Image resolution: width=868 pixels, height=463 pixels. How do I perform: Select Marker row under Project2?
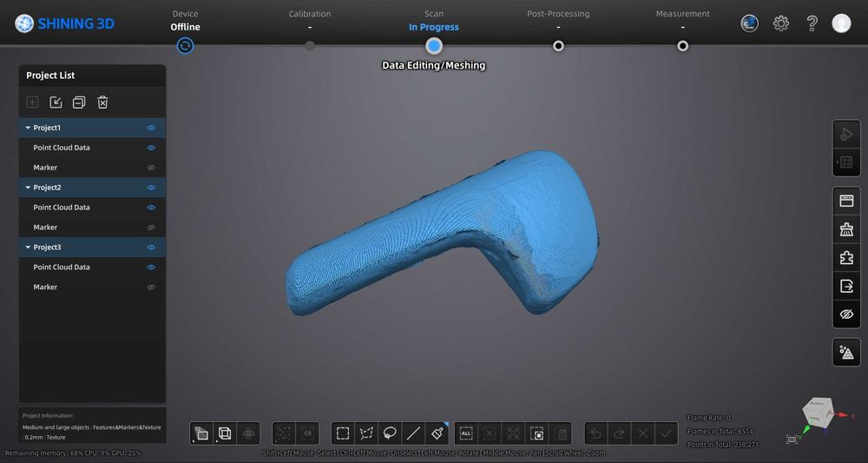(x=93, y=228)
